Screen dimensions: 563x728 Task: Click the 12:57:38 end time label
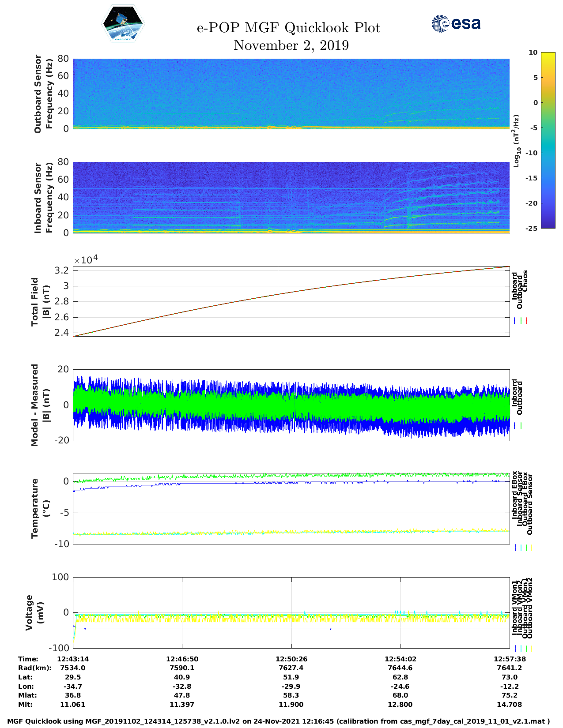(x=509, y=659)
